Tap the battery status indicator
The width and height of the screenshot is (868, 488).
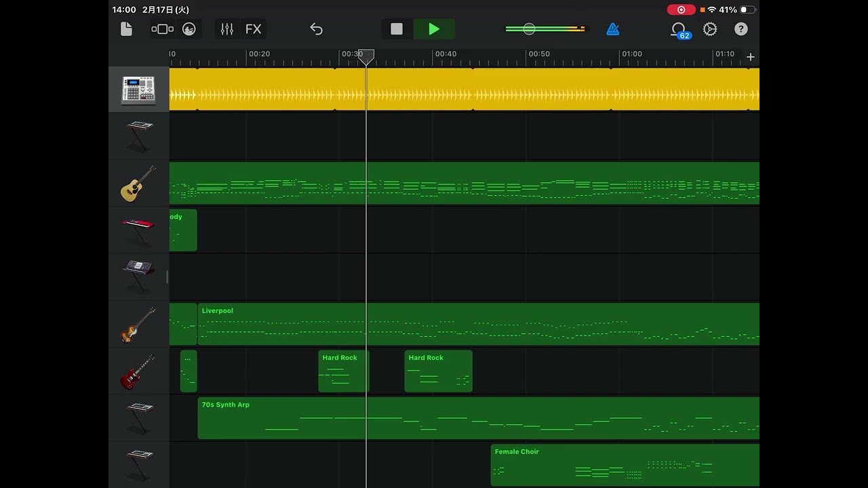point(747,10)
